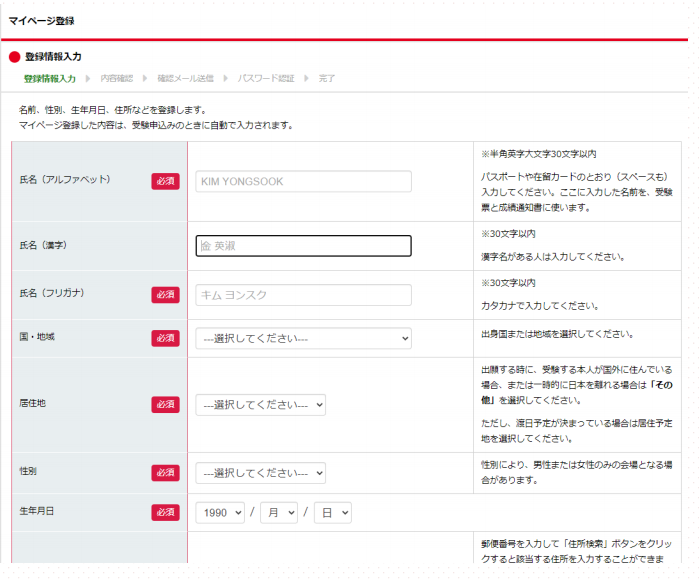Viewport: 699px width, 579px height.
Task: Click the 性別 field label
Action: click(x=28, y=472)
